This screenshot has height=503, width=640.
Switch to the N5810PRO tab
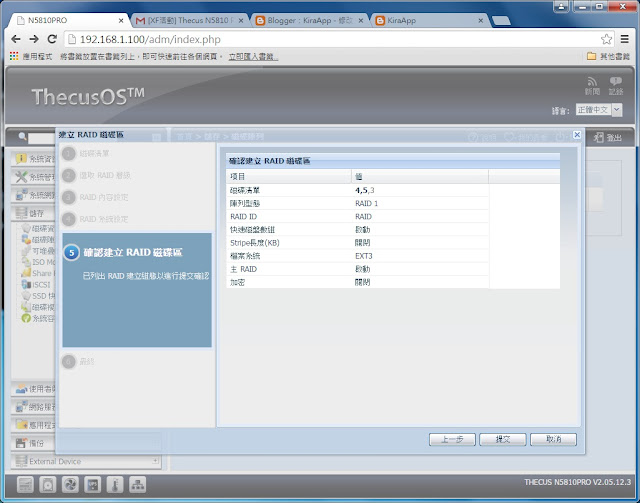[x=67, y=20]
